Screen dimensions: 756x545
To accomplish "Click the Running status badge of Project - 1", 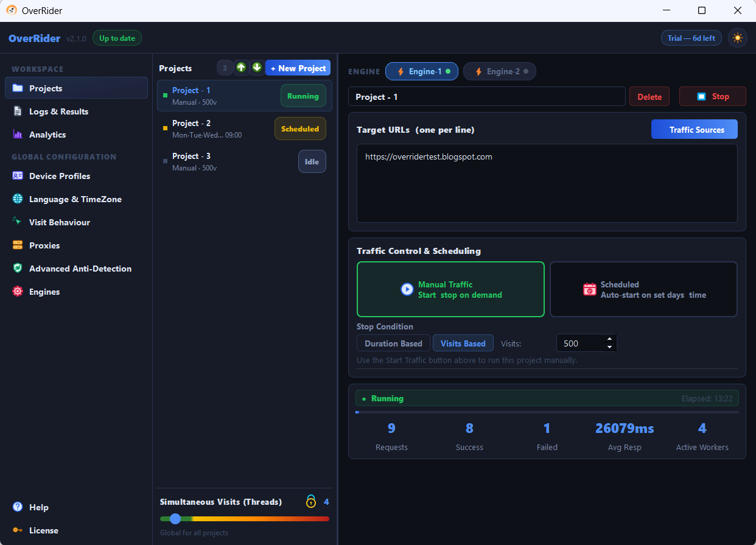I will click(x=303, y=96).
